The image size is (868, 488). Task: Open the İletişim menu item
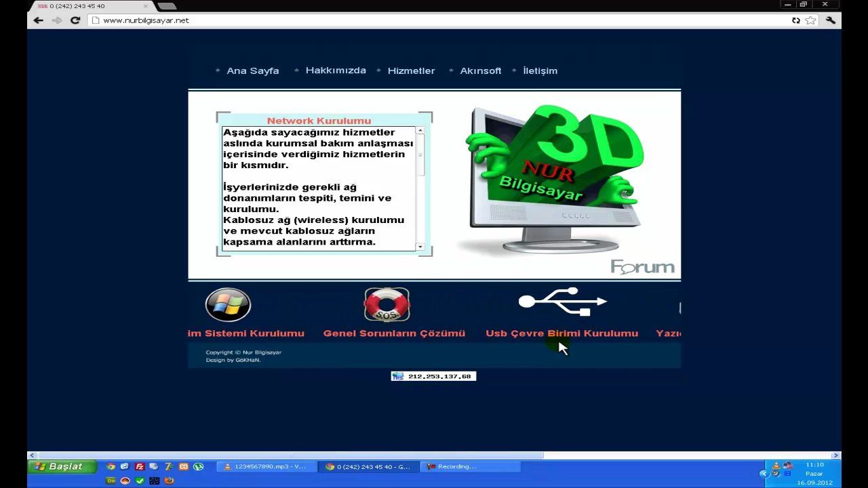[x=540, y=70]
